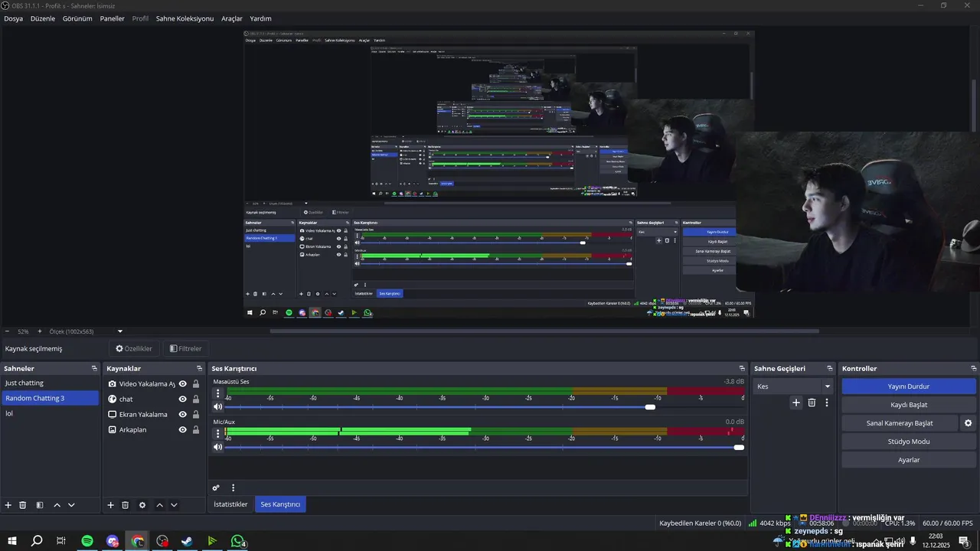Open Özellikler for selected source
The height and width of the screenshot is (551, 980).
(x=134, y=348)
